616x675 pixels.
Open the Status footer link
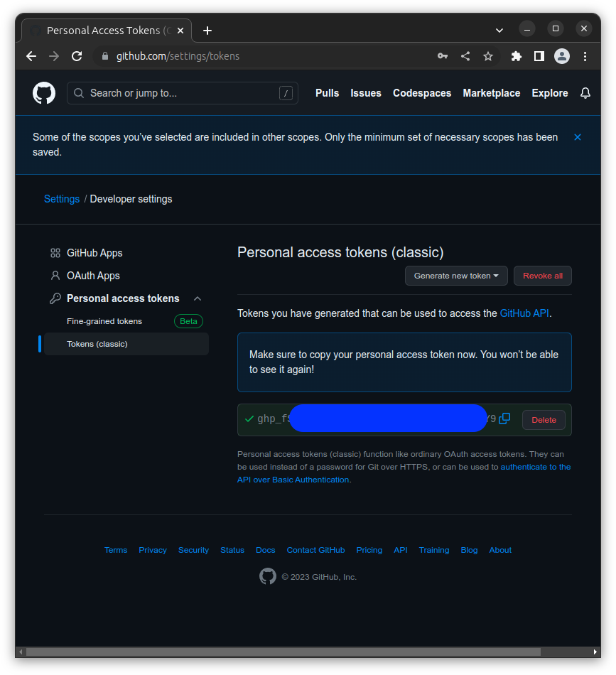tap(232, 550)
